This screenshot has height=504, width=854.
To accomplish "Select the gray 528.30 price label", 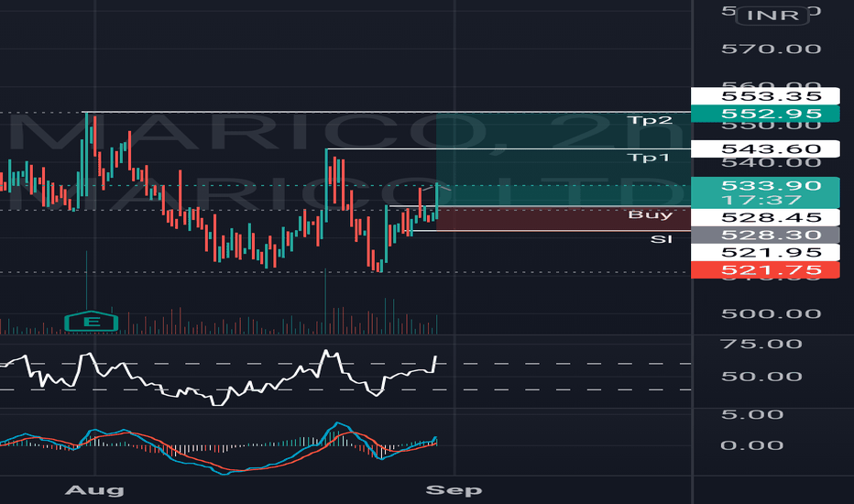I will [765, 235].
